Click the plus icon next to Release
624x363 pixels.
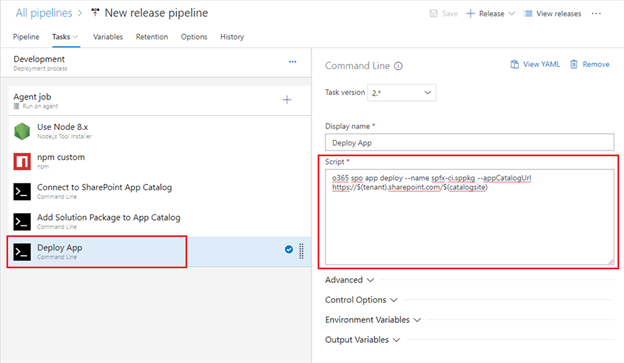click(470, 14)
